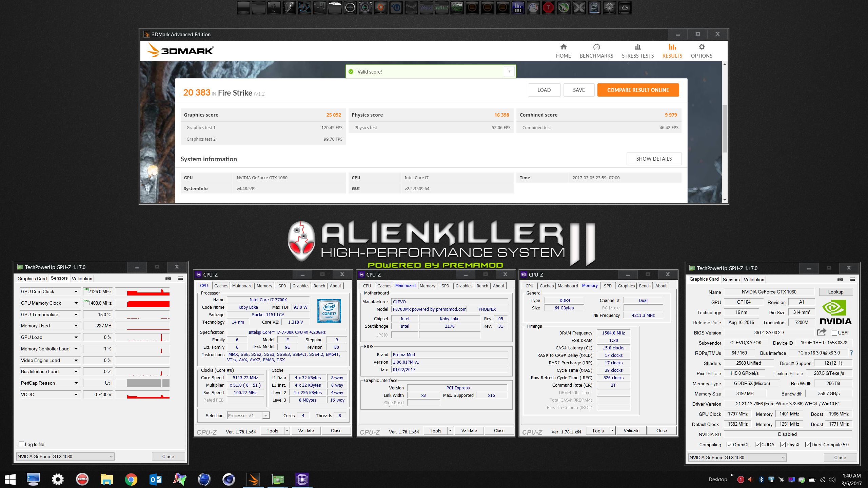The height and width of the screenshot is (488, 868).
Task: Click the GPU-Z screenshot camera icon in Sensors window
Action: click(168, 278)
